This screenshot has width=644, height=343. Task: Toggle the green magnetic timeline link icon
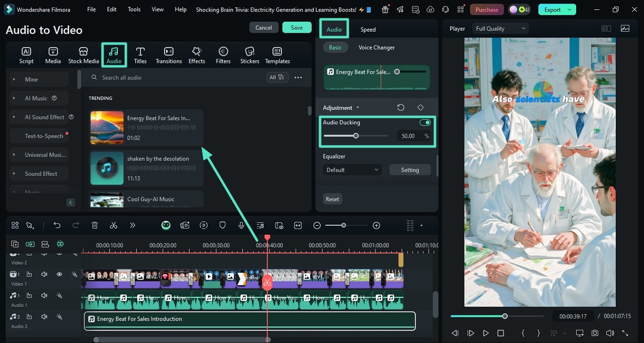(30, 244)
